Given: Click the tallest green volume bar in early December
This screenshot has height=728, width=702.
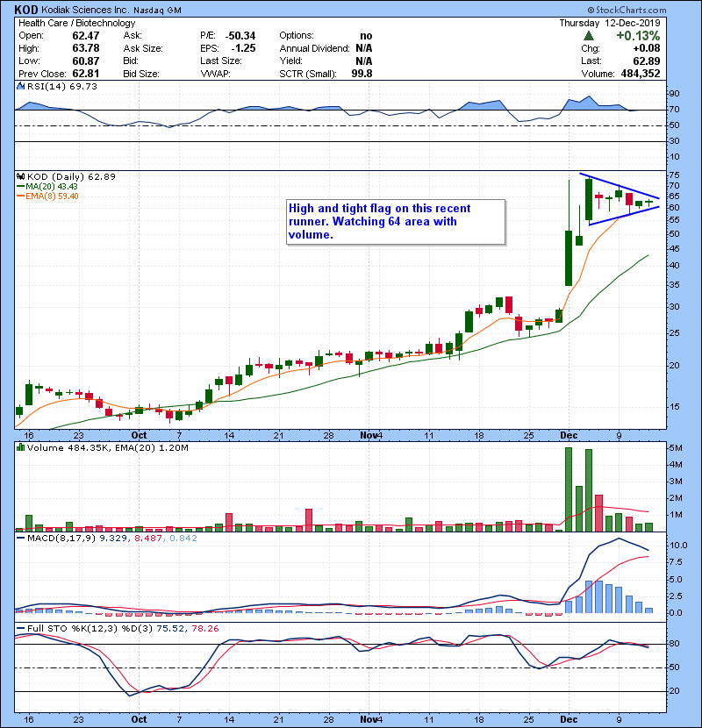Looking at the screenshot, I should 569,489.
